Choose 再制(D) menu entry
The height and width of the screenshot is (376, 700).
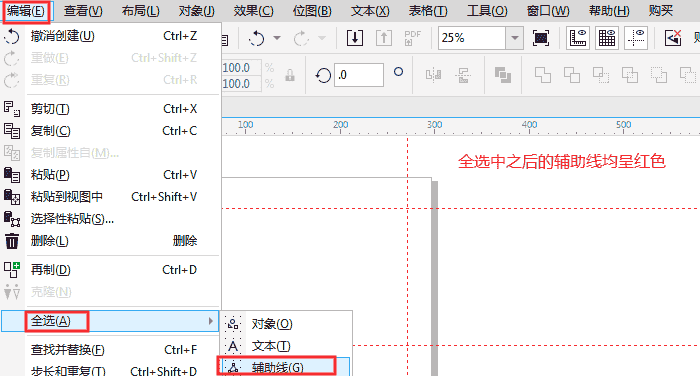coord(111,270)
